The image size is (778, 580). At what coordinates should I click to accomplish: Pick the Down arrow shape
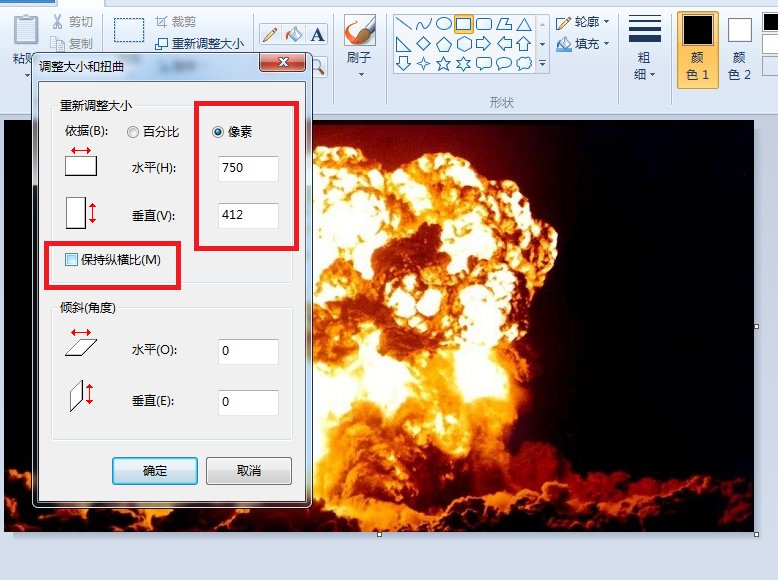(403, 64)
